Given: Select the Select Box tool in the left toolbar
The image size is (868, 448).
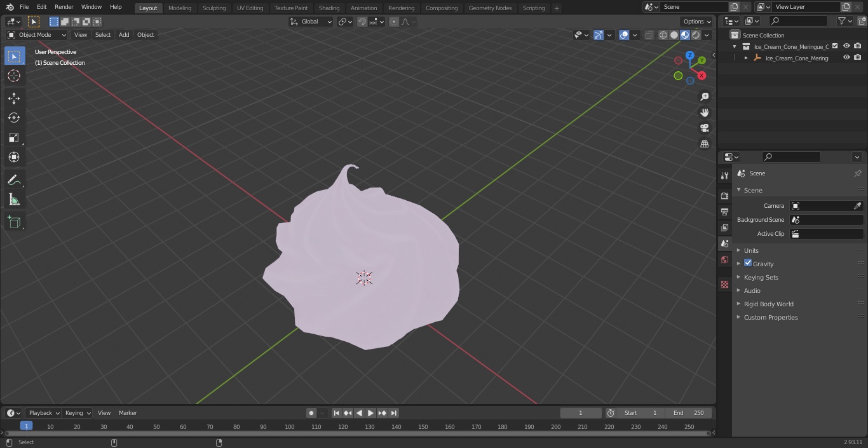Looking at the screenshot, I should pyautogui.click(x=14, y=56).
